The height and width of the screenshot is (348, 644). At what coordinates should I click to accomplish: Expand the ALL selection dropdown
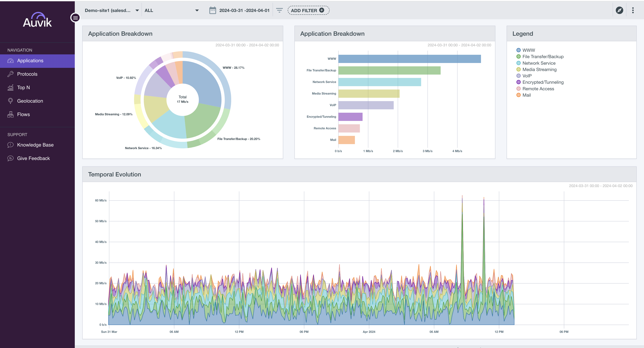point(171,10)
